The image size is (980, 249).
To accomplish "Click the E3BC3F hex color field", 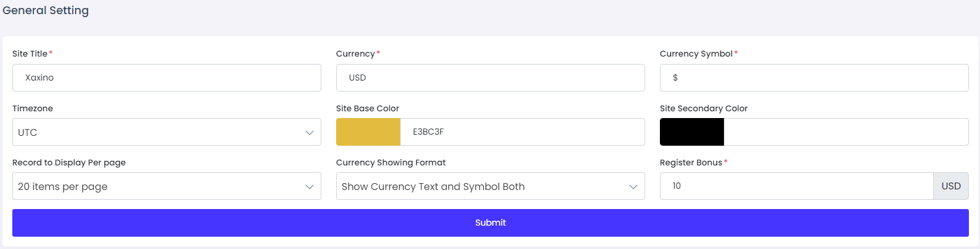I will pyautogui.click(x=522, y=132).
